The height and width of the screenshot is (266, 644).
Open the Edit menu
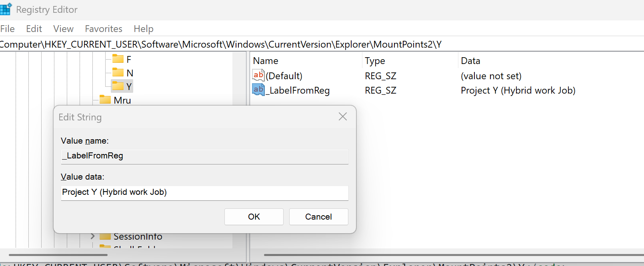[x=34, y=29]
